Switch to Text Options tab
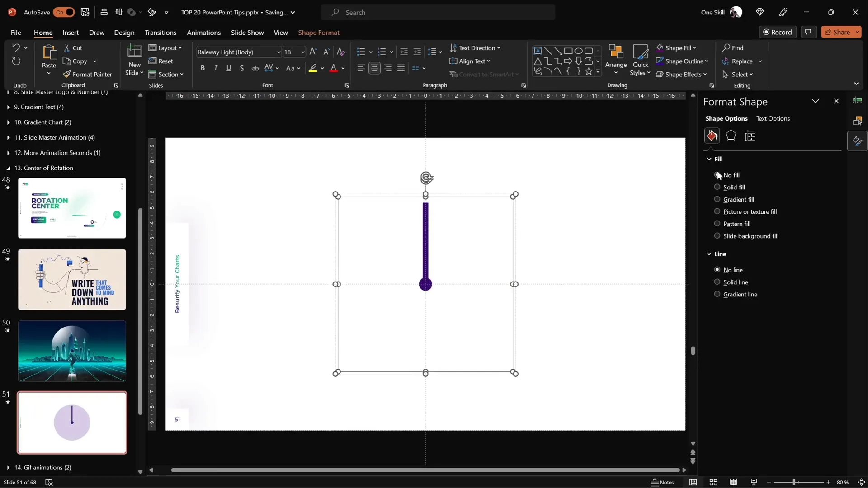This screenshot has height=488, width=868. 773,118
